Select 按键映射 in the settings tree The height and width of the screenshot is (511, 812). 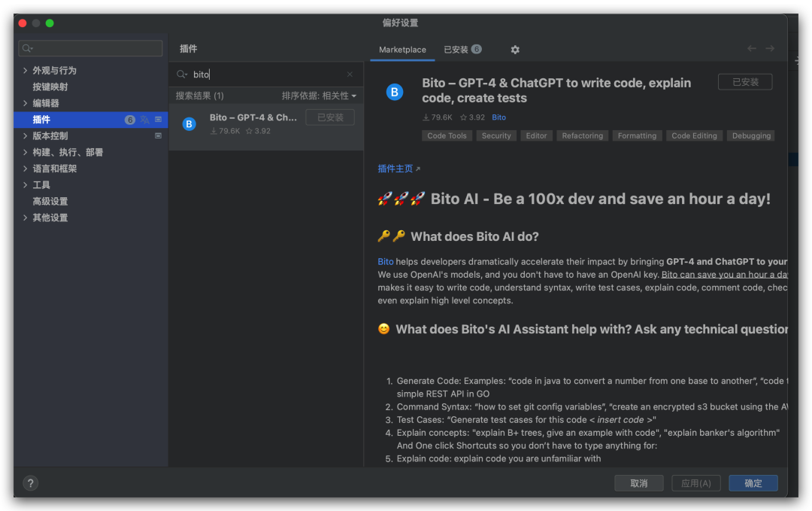(x=50, y=87)
